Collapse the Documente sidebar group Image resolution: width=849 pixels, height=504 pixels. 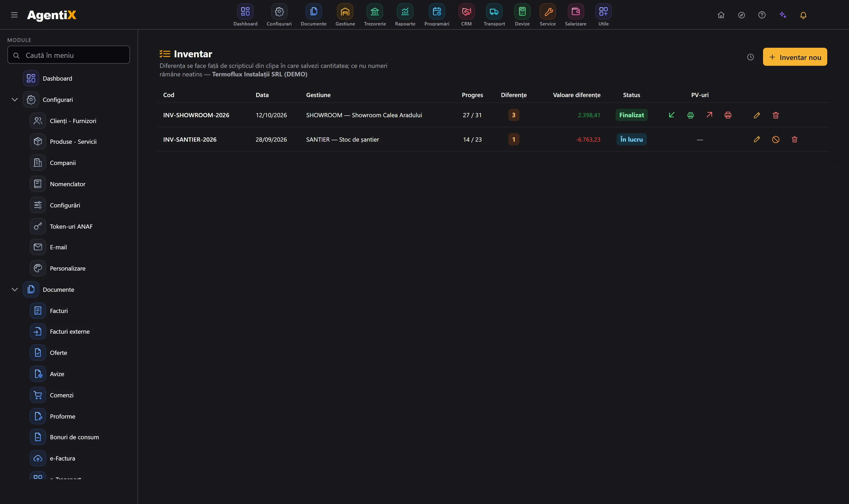pos(15,289)
